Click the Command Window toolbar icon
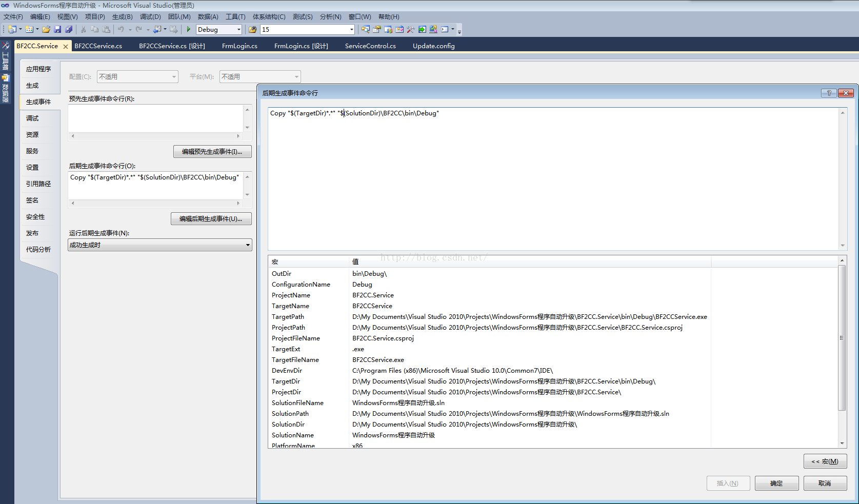The image size is (859, 504). pos(445,29)
